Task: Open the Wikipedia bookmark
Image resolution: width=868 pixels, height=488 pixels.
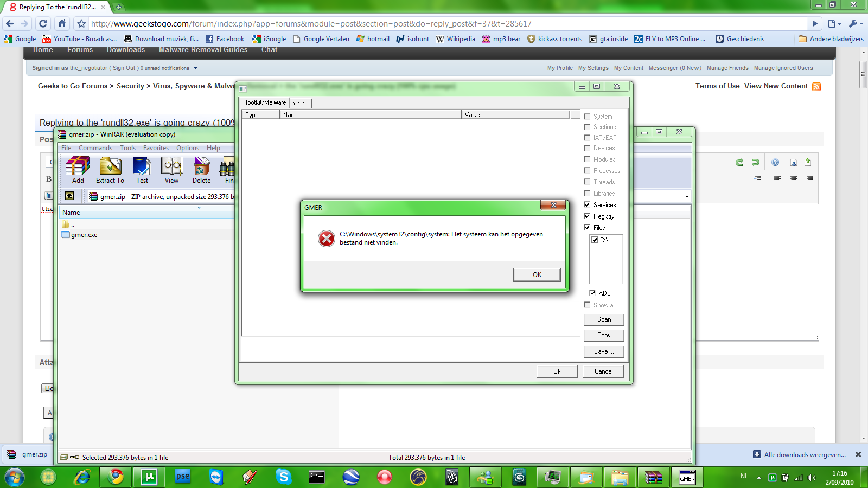Action: (456, 39)
